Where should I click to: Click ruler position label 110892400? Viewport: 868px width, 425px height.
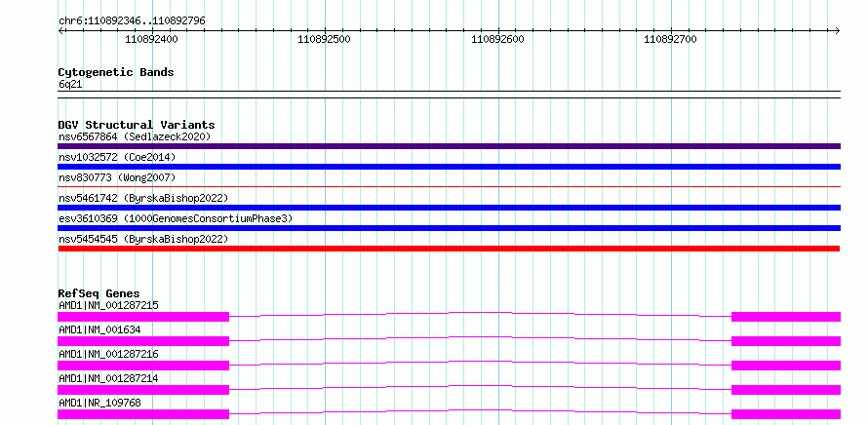(152, 39)
